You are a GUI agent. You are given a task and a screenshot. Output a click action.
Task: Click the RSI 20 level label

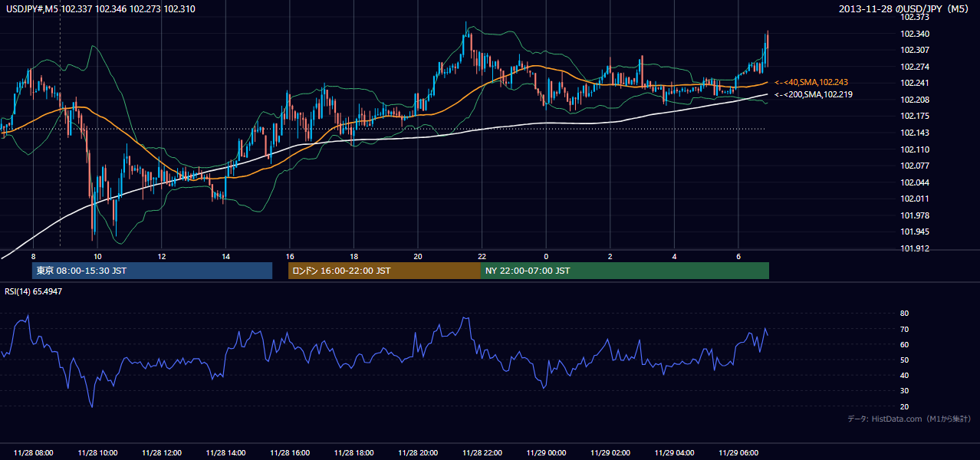click(904, 406)
